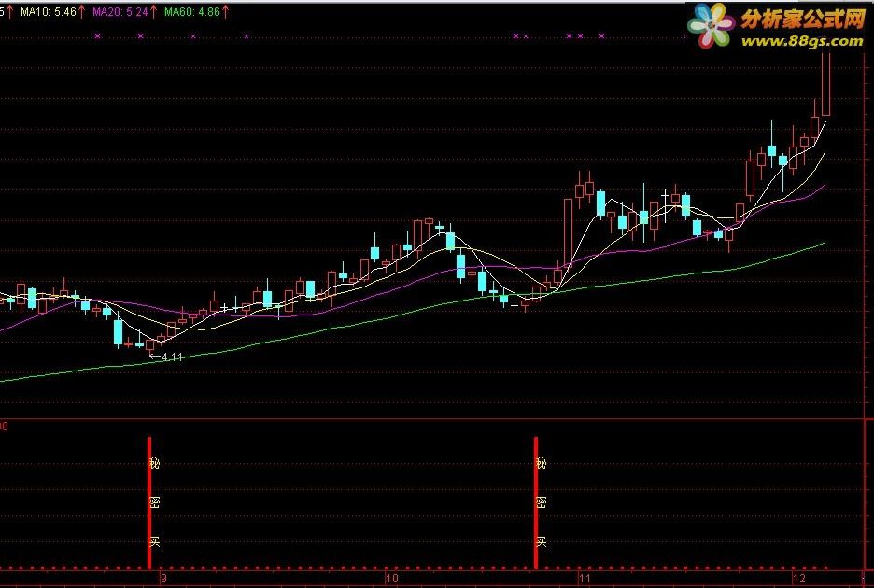Select the month 9 marker on time axis
Viewport: 874px width, 588px height.
coord(163,578)
